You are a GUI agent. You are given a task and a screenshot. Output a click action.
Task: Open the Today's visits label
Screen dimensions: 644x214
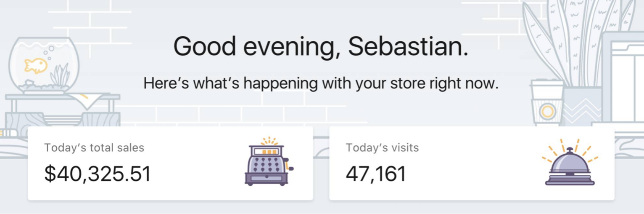click(382, 148)
